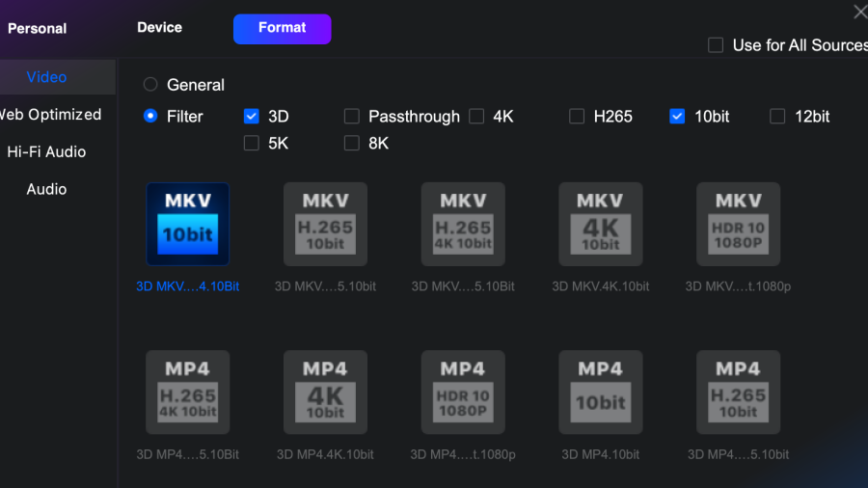Screen dimensions: 868x488
Task: Go to the Web Optimized category
Action: coord(50,114)
